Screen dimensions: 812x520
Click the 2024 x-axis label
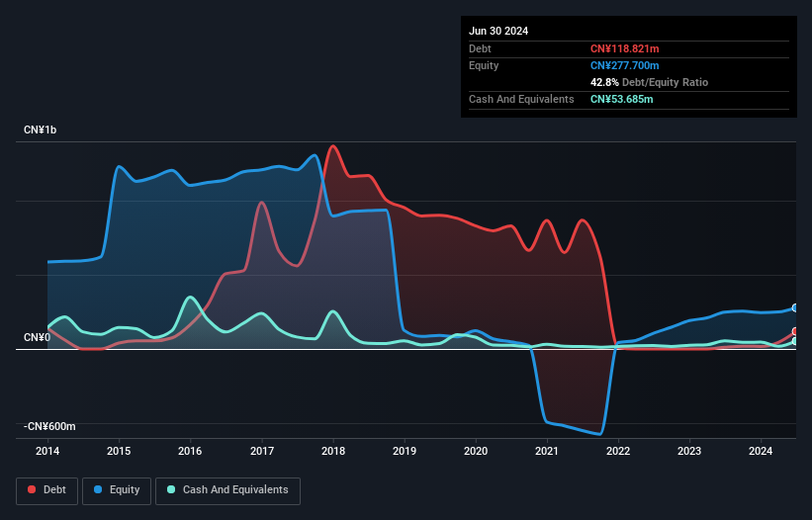coord(761,451)
